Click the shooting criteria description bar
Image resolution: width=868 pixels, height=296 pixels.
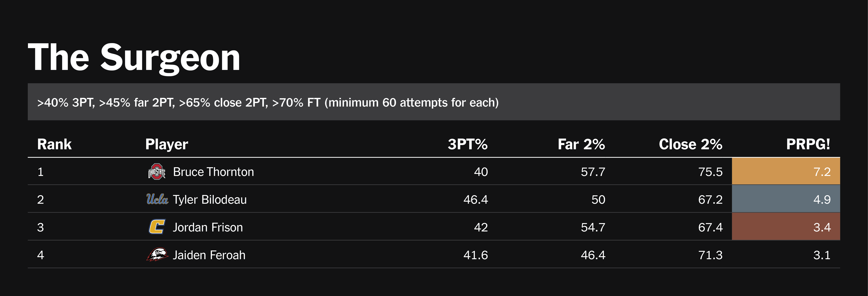434,102
